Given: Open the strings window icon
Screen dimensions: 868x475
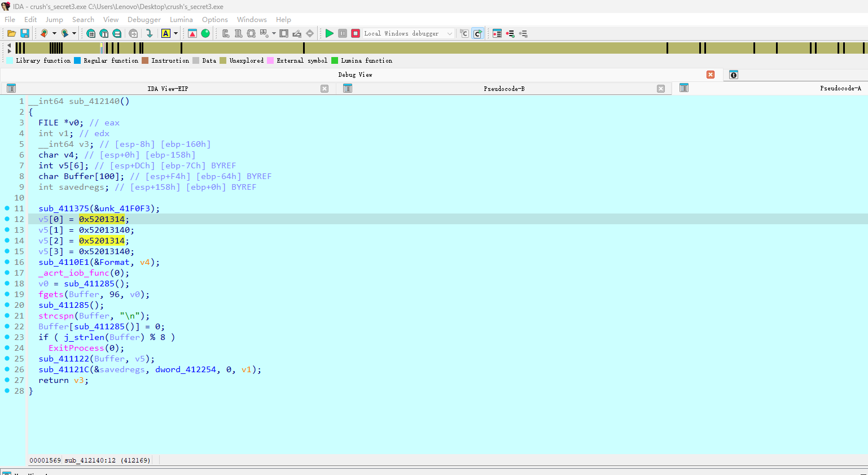Looking at the screenshot, I should [117, 34].
